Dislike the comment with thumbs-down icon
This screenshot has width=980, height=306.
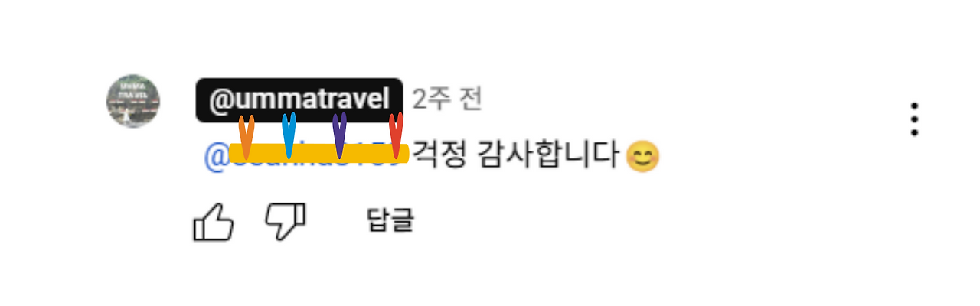coord(286,222)
